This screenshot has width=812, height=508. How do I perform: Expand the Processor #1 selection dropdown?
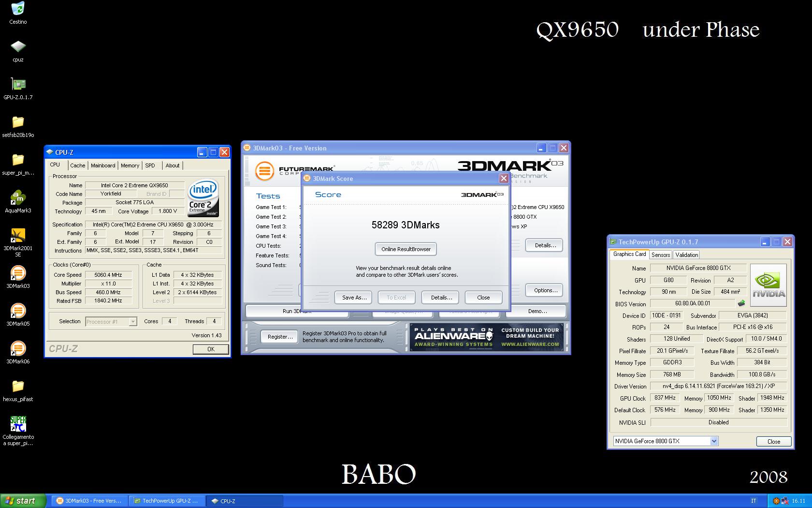click(x=133, y=322)
